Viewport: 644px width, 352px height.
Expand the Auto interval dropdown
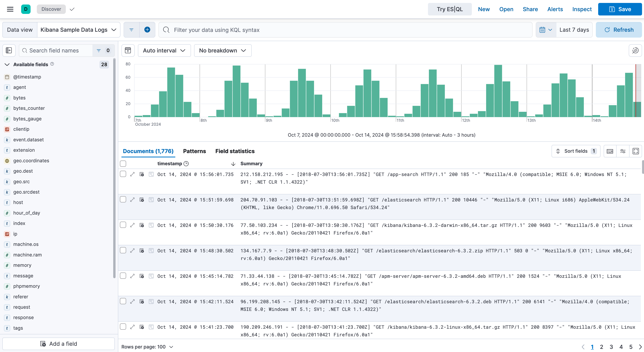(x=164, y=50)
